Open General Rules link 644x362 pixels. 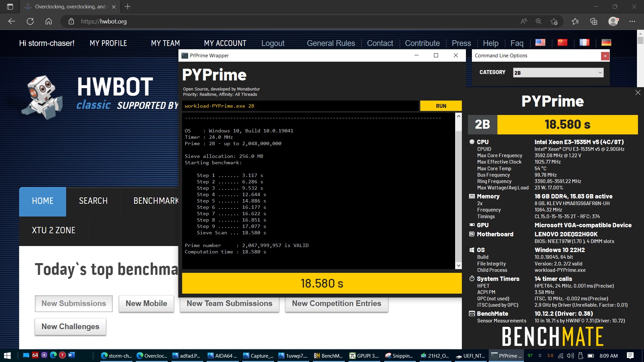[331, 43]
